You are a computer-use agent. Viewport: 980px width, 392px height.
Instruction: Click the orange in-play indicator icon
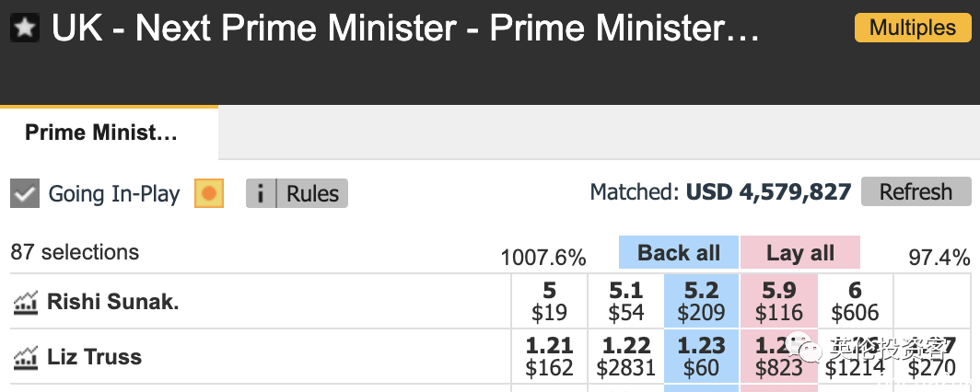point(209,194)
